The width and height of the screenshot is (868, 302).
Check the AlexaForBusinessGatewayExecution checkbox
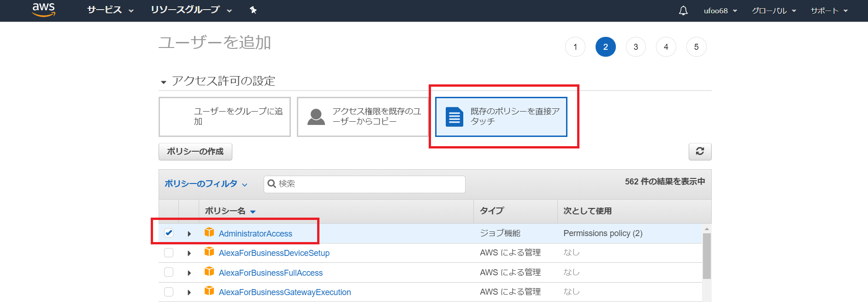(x=169, y=292)
